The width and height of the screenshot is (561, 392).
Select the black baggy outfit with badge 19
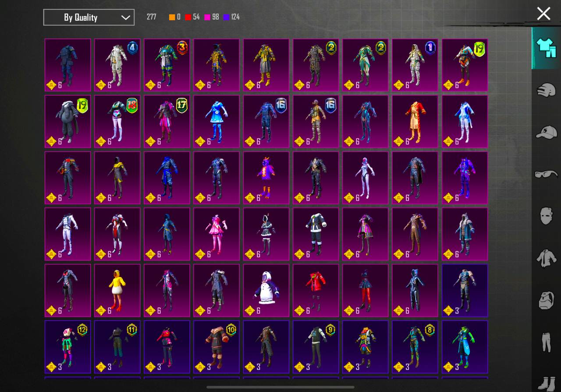tap(68, 121)
